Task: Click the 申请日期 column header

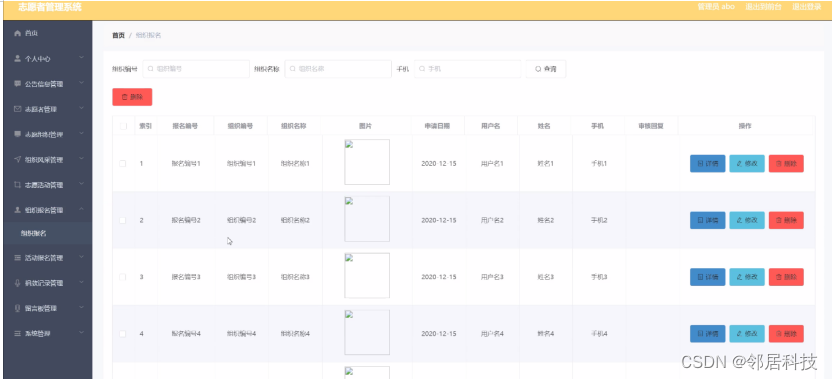Action: 437,126
